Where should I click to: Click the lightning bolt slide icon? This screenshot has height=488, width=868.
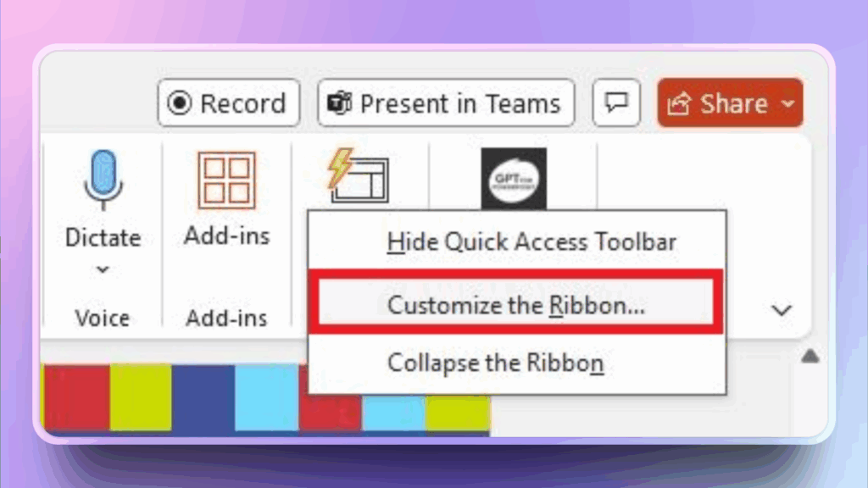pyautogui.click(x=359, y=176)
